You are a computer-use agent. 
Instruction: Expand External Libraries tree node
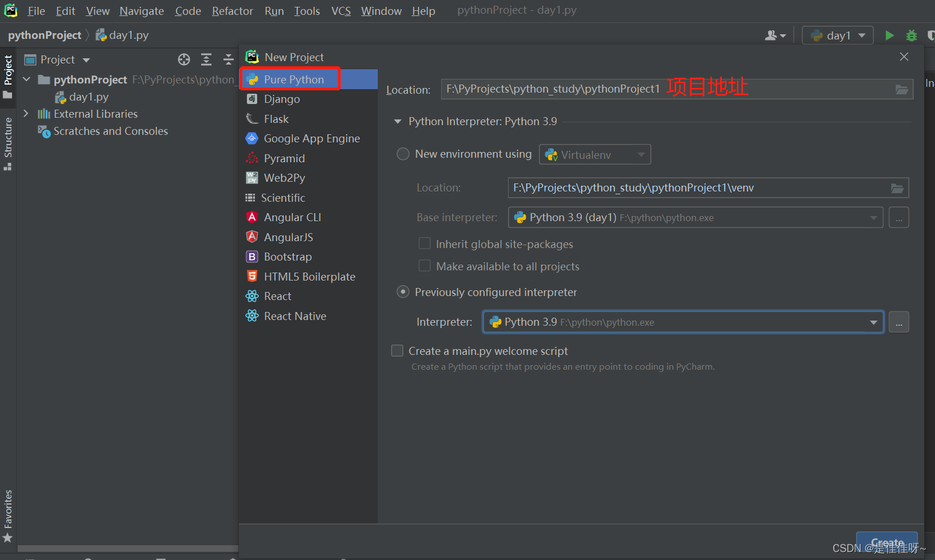coord(26,114)
